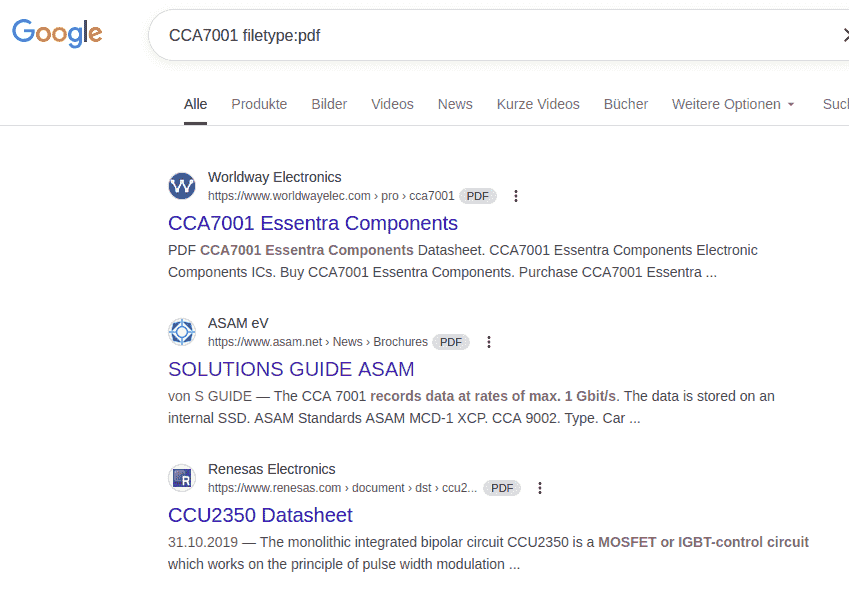Click the ASAM eV site favicon
Screen dimensions: 849x606
[182, 332]
